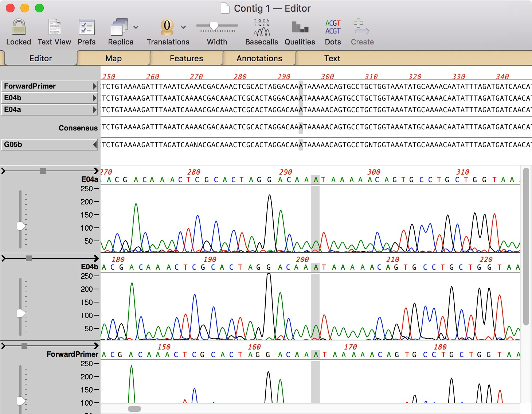Open the Features tab
Image resolution: width=532 pixels, height=414 pixels.
pyautogui.click(x=186, y=58)
